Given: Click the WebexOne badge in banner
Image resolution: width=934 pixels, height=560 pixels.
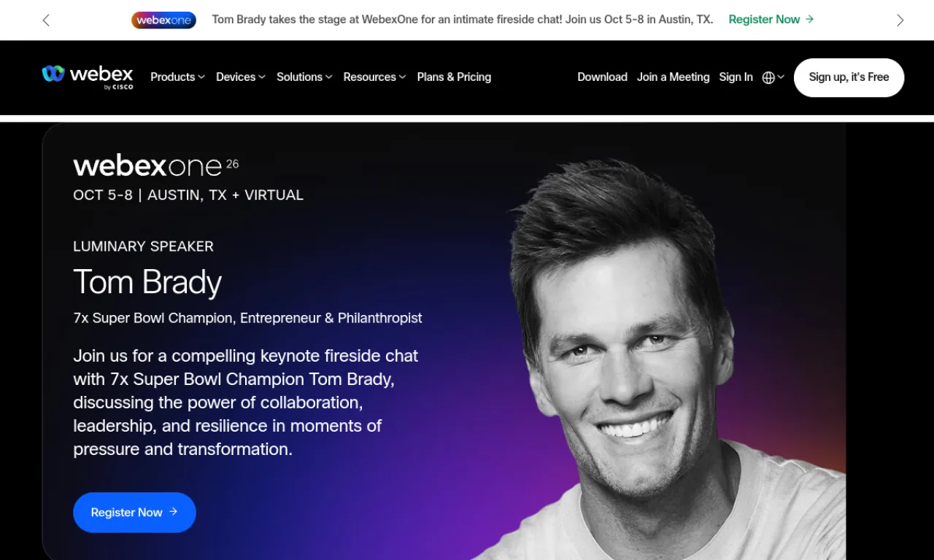Looking at the screenshot, I should point(164,20).
